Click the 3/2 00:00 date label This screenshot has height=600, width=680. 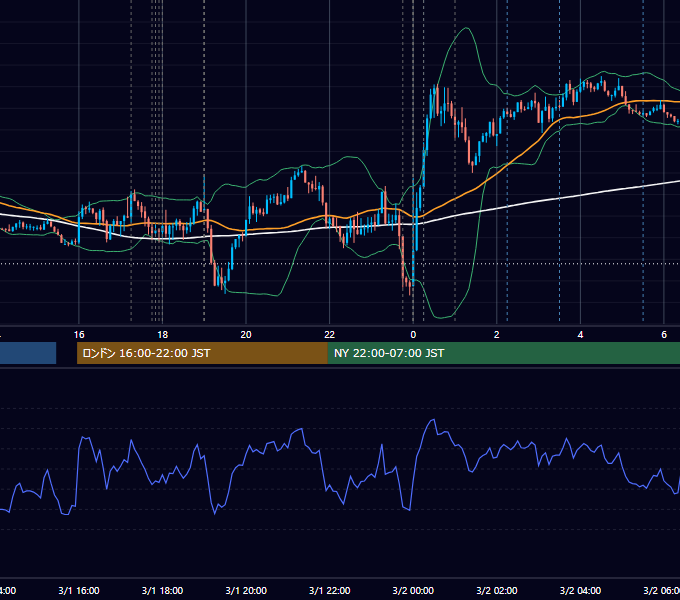point(413,590)
